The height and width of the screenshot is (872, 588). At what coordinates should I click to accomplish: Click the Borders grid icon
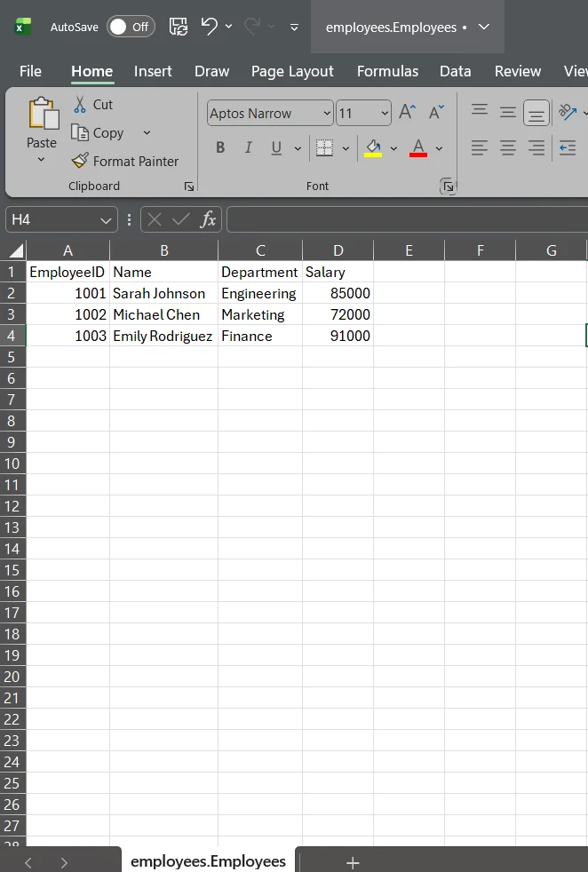[324, 148]
